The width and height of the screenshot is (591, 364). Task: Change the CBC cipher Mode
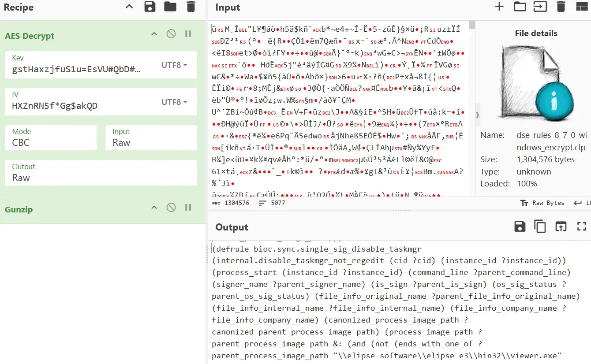point(50,138)
